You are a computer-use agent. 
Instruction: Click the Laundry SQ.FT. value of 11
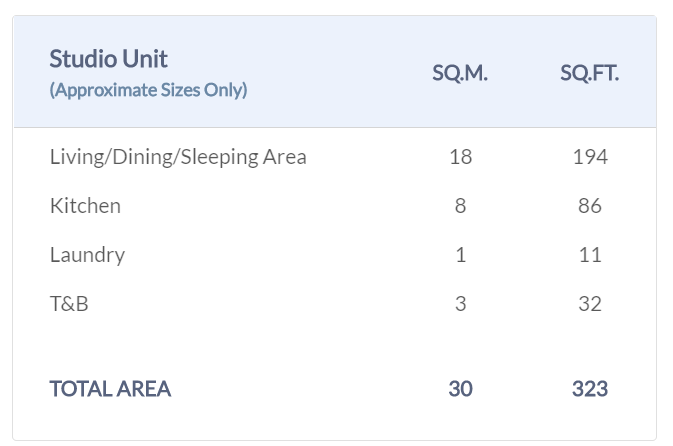589,255
